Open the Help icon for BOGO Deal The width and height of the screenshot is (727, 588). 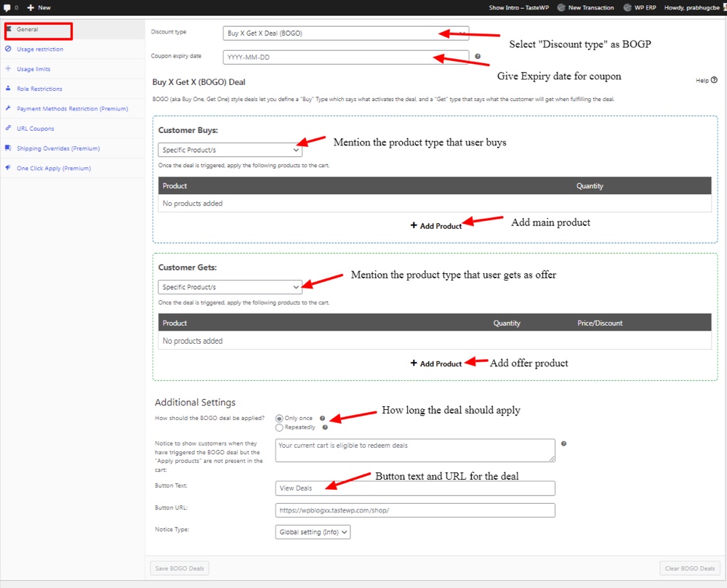pyautogui.click(x=714, y=81)
